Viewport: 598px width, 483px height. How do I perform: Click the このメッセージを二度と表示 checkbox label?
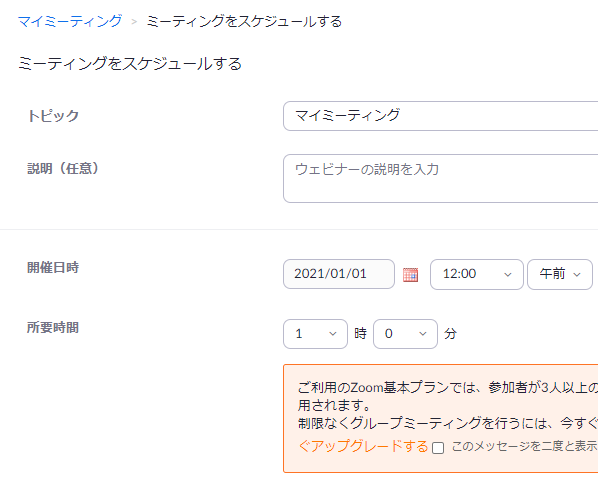pos(524,446)
